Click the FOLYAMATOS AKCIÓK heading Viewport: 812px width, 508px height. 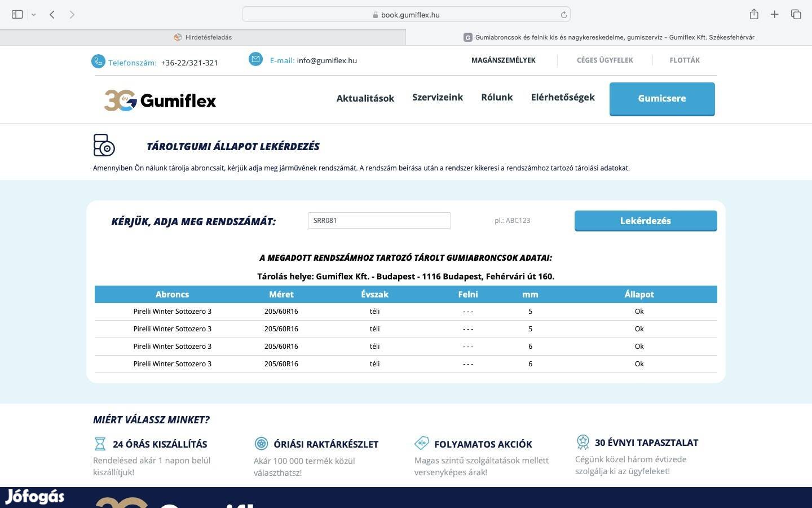pos(483,444)
